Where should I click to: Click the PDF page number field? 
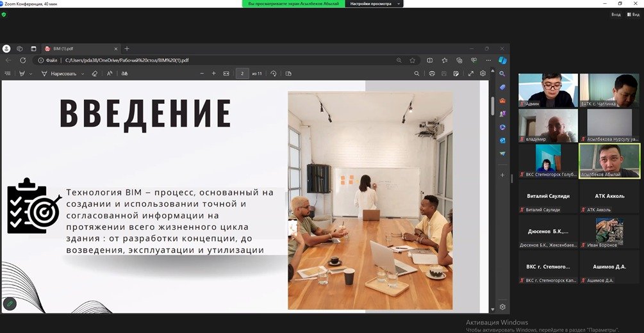click(242, 74)
